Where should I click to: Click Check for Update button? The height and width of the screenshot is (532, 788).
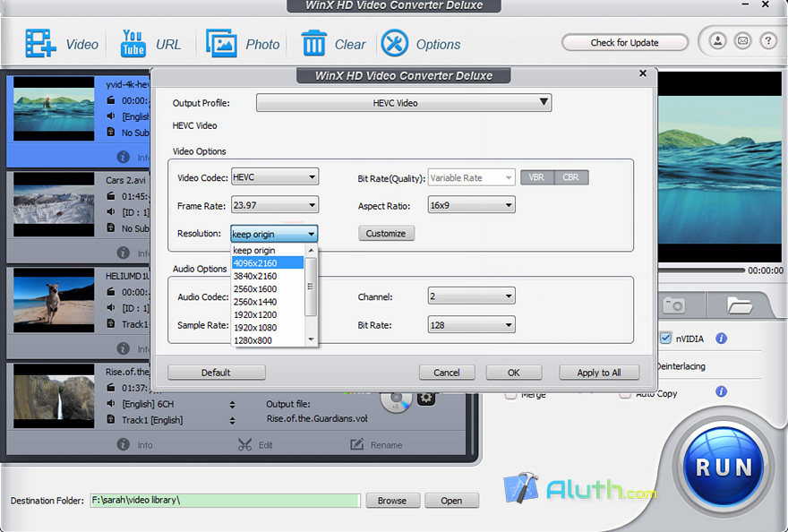pos(625,43)
